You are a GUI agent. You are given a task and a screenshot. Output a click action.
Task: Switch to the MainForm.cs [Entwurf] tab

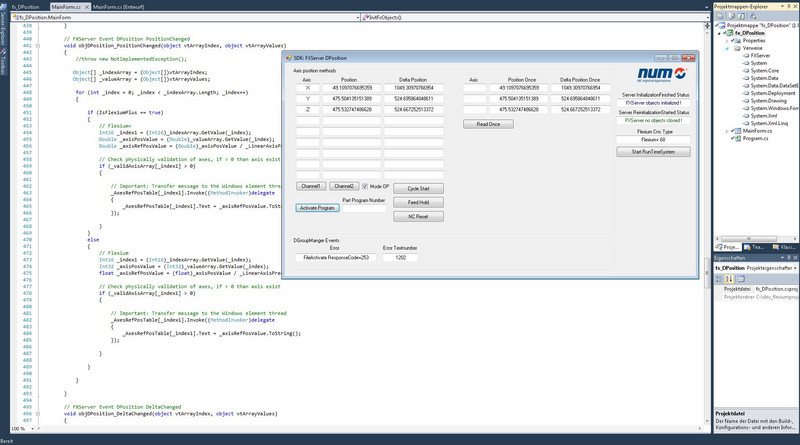[120, 6]
